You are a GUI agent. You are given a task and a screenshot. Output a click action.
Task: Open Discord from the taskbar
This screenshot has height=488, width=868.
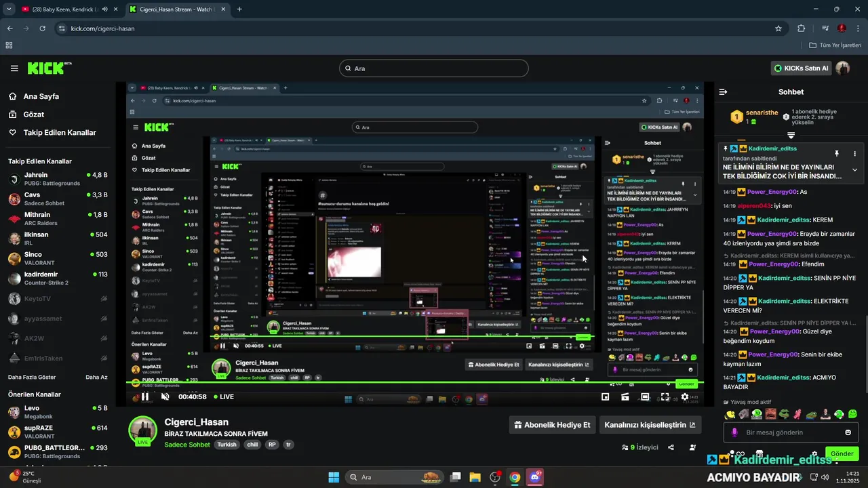coord(535,477)
